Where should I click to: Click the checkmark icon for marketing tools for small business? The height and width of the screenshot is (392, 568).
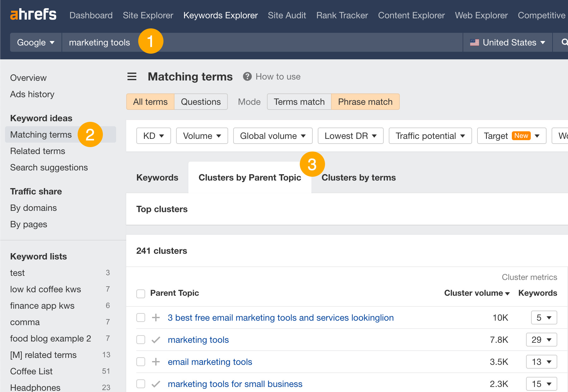[x=156, y=384]
